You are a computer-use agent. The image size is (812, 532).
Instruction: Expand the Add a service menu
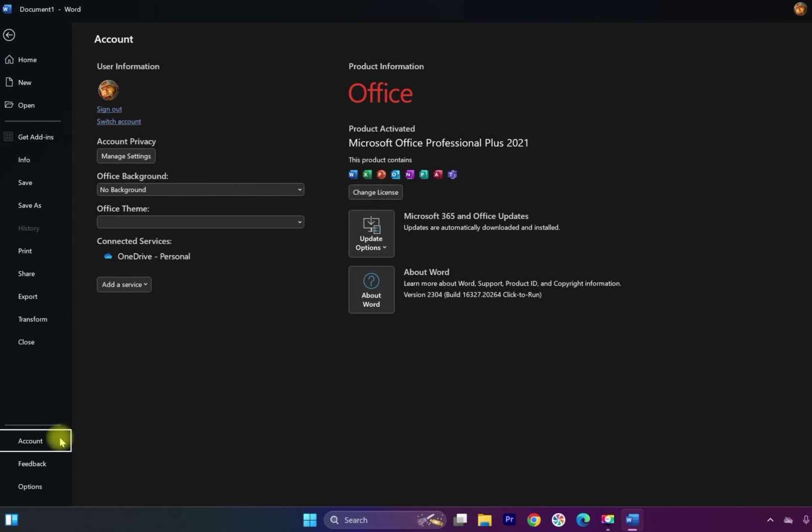coord(124,285)
